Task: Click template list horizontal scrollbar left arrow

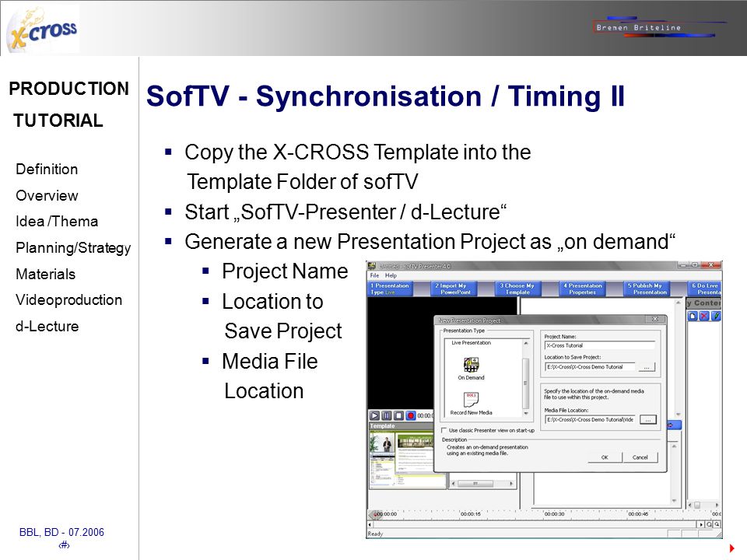Action: (x=454, y=484)
